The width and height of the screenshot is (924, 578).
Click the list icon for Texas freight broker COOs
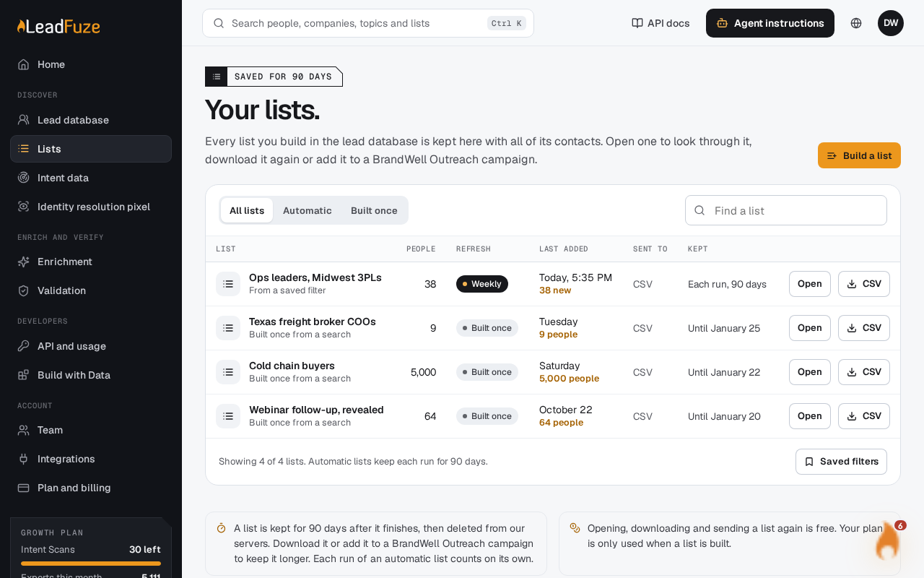228,328
